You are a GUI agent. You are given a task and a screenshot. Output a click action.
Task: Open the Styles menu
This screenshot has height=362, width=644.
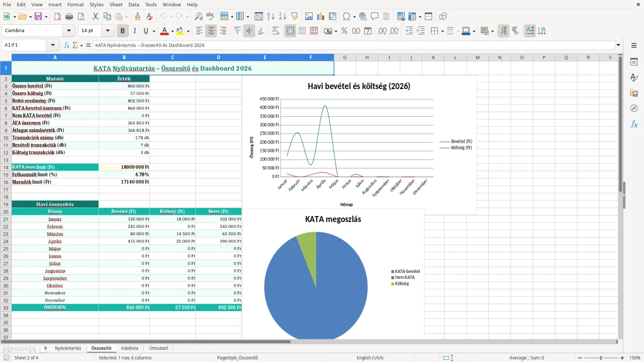click(97, 4)
